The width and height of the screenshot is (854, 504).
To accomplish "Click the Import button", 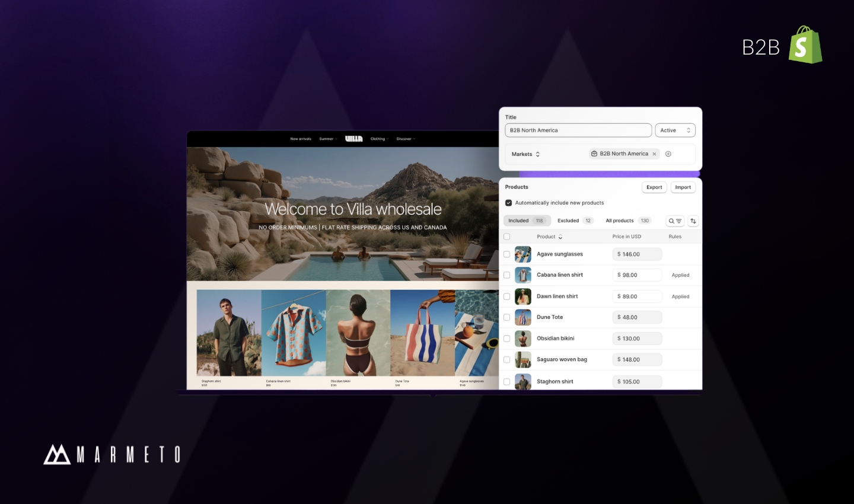I will click(683, 187).
